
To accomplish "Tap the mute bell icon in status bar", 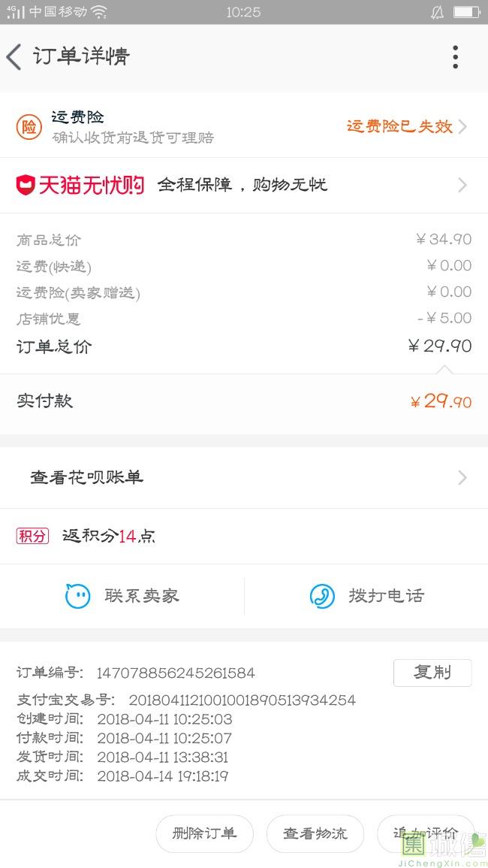I will tap(437, 12).
